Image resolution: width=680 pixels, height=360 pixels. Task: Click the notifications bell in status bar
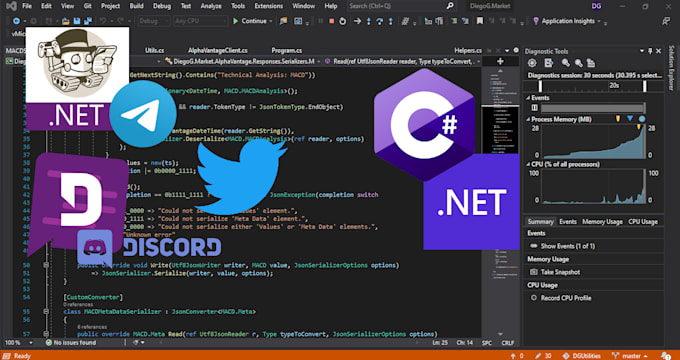tap(666, 355)
